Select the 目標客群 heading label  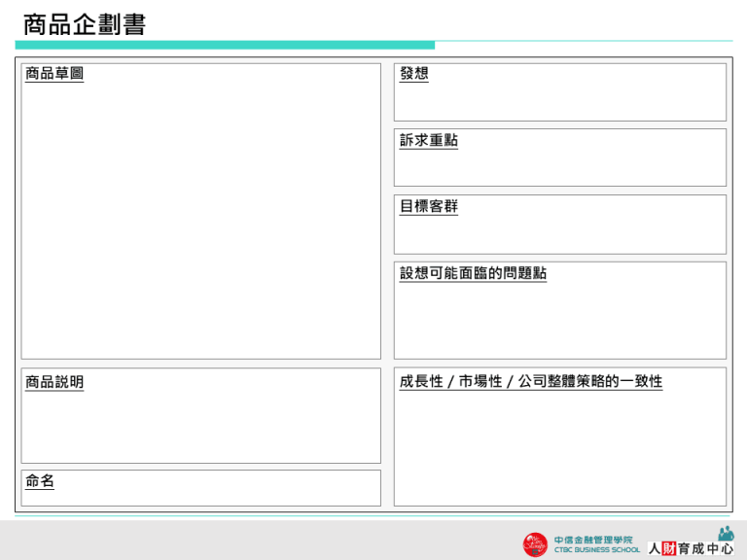[x=429, y=206]
